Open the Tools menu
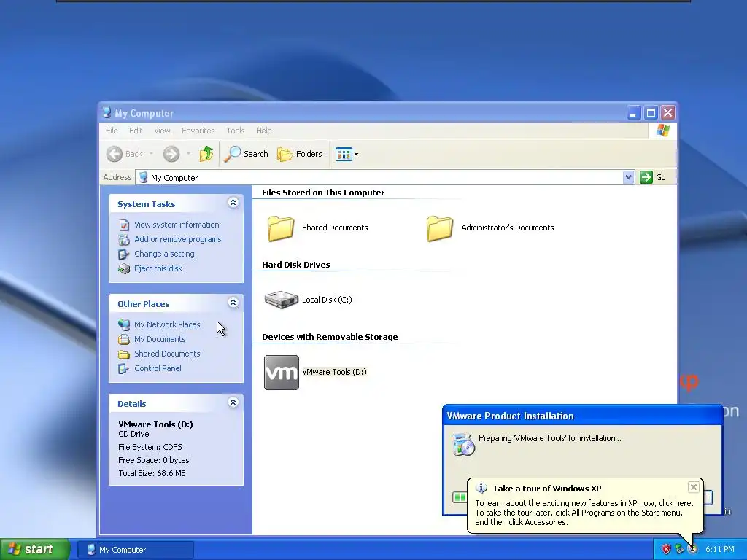Image resolution: width=747 pixels, height=560 pixels. [236, 131]
